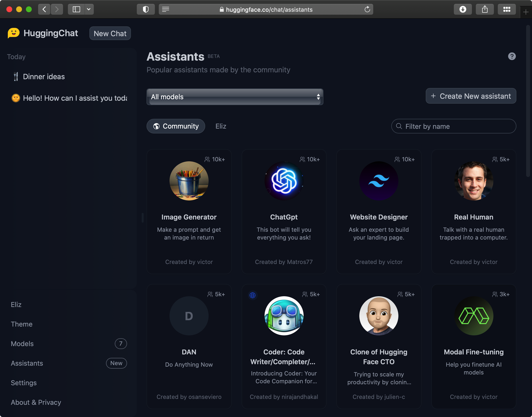532x417 pixels.
Task: Click 'Created by nirajandhakal' text
Action: (x=284, y=397)
